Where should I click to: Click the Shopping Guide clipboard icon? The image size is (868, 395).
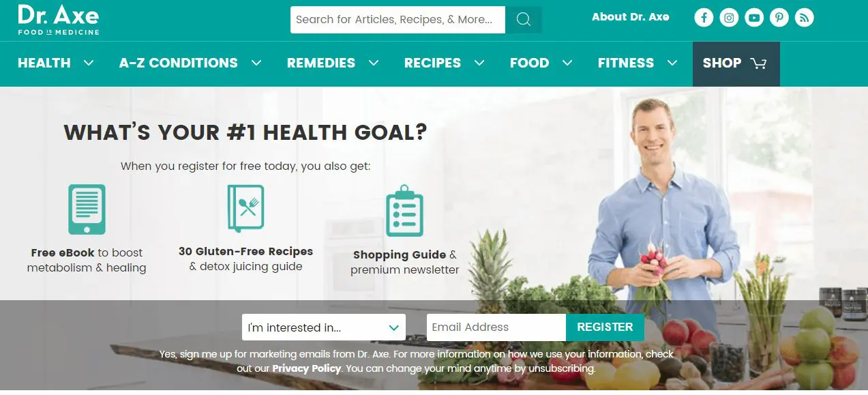coord(405,210)
